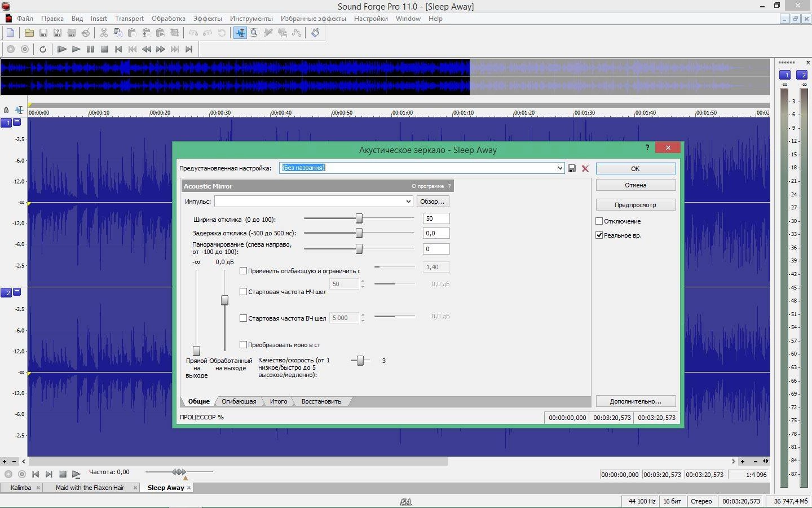This screenshot has height=508, width=812.
Task: Select the Magnify tool icon
Action: click(254, 33)
